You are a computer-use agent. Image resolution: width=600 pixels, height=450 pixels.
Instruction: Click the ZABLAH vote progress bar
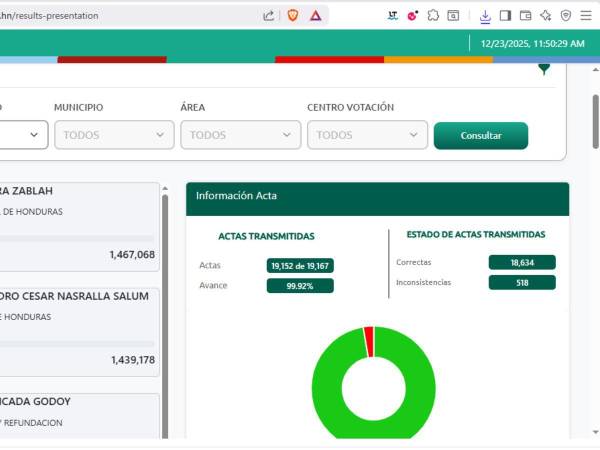pos(77,238)
